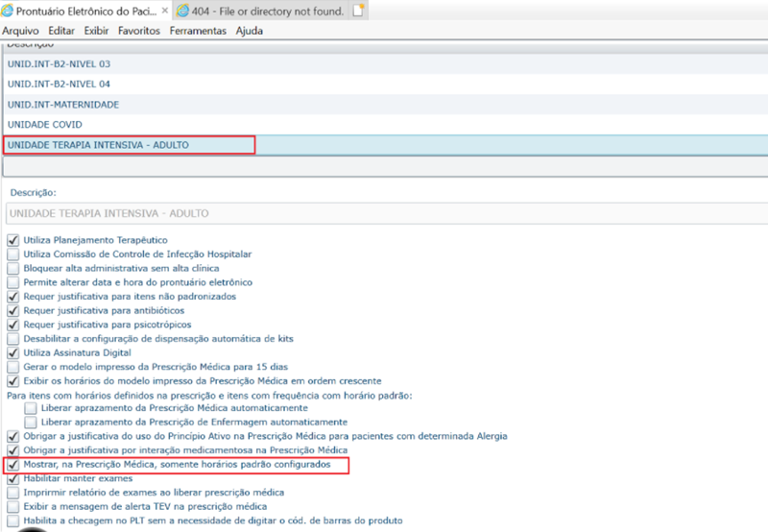Uncheck Habilitar manter exames
Viewport: 768px width, 532px height.
(x=13, y=479)
